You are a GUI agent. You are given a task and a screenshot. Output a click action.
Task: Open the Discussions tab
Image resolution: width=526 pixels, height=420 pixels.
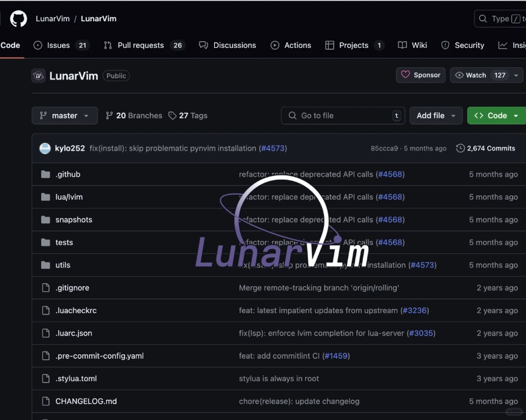(234, 45)
